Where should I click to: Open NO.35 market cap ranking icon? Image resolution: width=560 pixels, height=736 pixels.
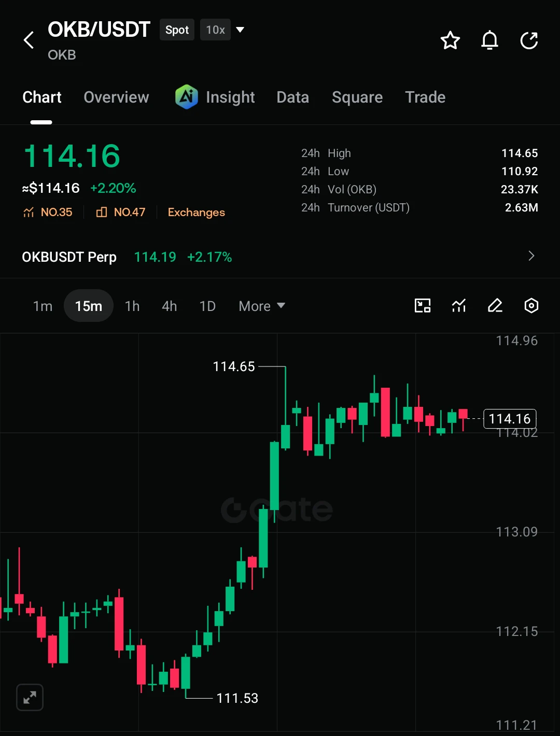(29, 212)
